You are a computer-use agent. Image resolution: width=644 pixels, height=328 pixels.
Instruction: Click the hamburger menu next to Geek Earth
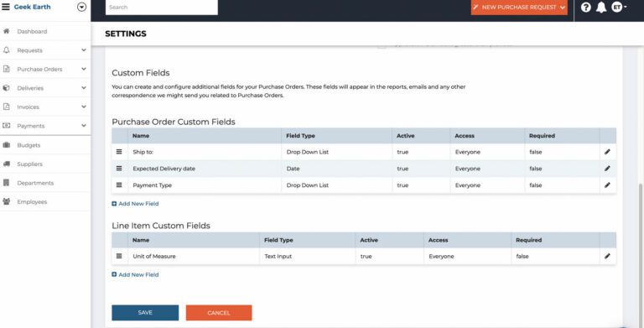tap(6, 7)
